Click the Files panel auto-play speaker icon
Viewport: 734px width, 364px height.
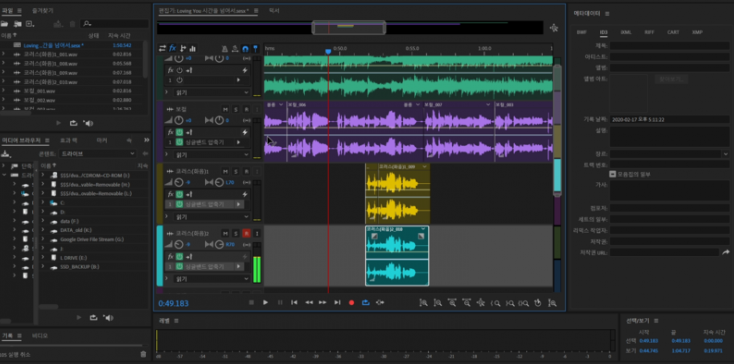pyautogui.click(x=88, y=123)
